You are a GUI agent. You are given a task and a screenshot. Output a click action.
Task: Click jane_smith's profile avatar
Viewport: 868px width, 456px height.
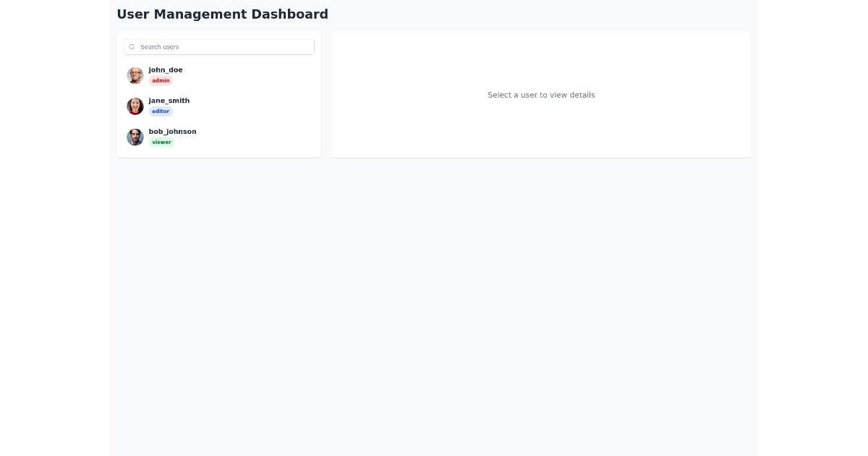(x=135, y=106)
